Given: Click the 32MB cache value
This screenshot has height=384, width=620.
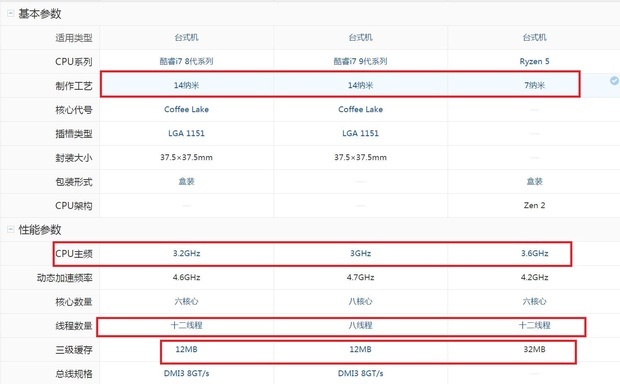Looking at the screenshot, I should pyautogui.click(x=534, y=350).
